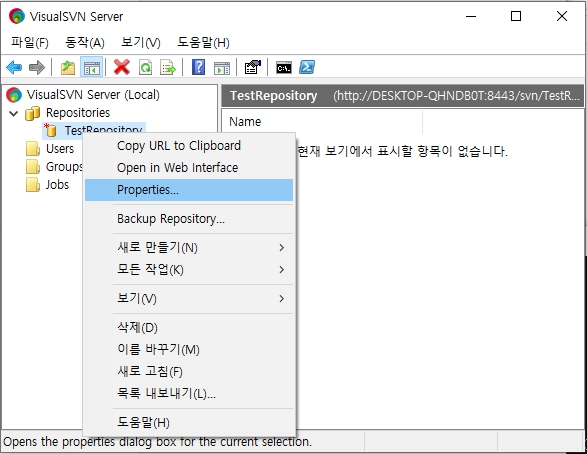Launch the command prompt toolbar icon

[284, 68]
